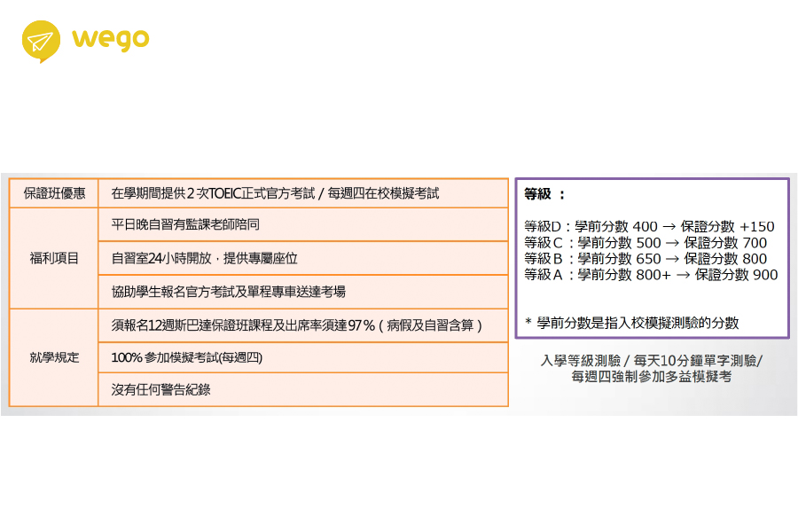
Task: Click the TOEIC正式官方考試 benefit row
Action: point(275,192)
